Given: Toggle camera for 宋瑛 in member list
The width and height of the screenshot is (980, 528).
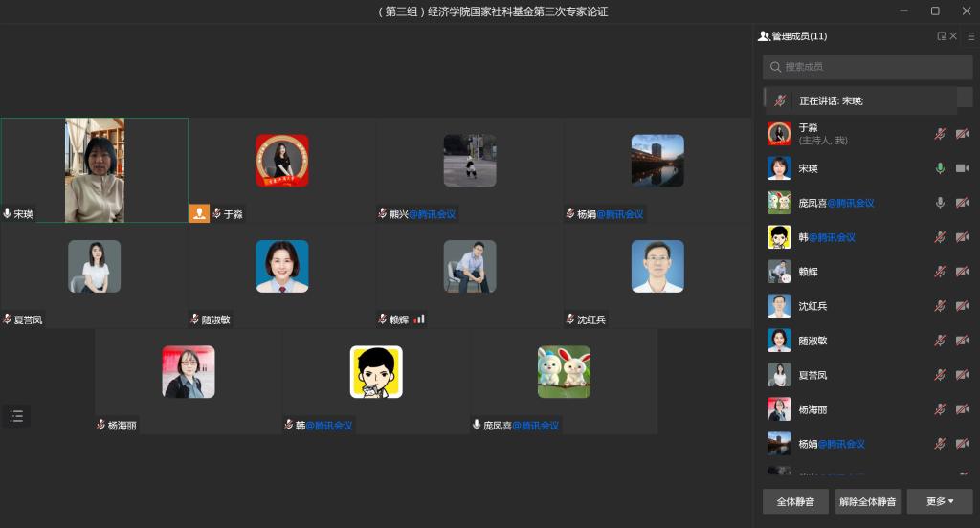Looking at the screenshot, I should click(x=962, y=168).
